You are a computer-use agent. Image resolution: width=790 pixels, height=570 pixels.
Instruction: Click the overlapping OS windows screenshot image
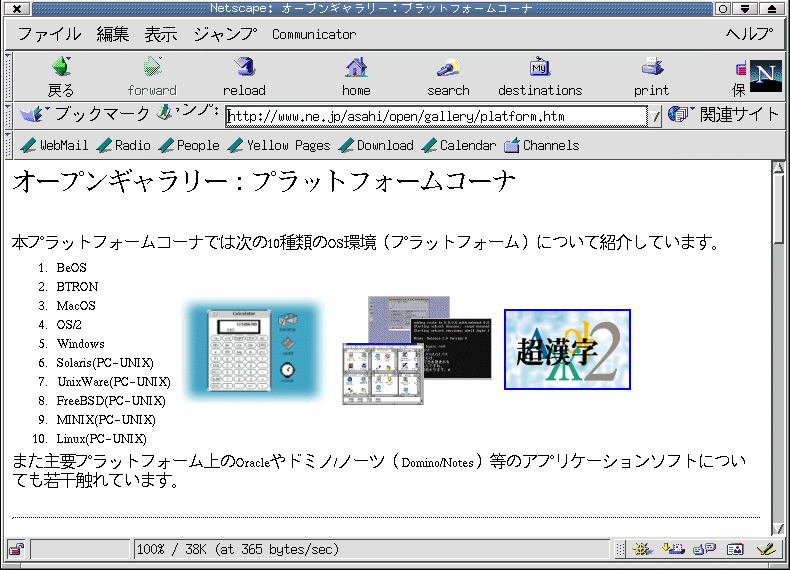pyautogui.click(x=417, y=350)
